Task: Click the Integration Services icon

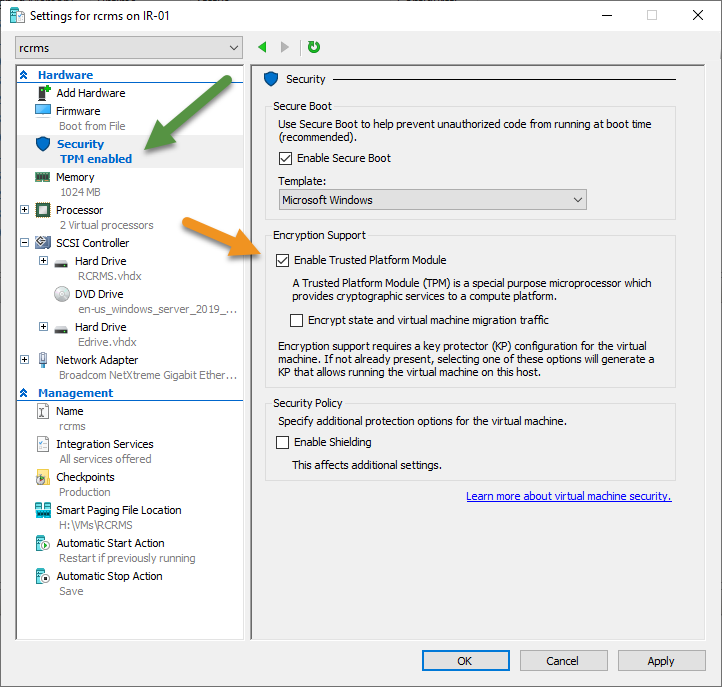Action: [x=43, y=444]
